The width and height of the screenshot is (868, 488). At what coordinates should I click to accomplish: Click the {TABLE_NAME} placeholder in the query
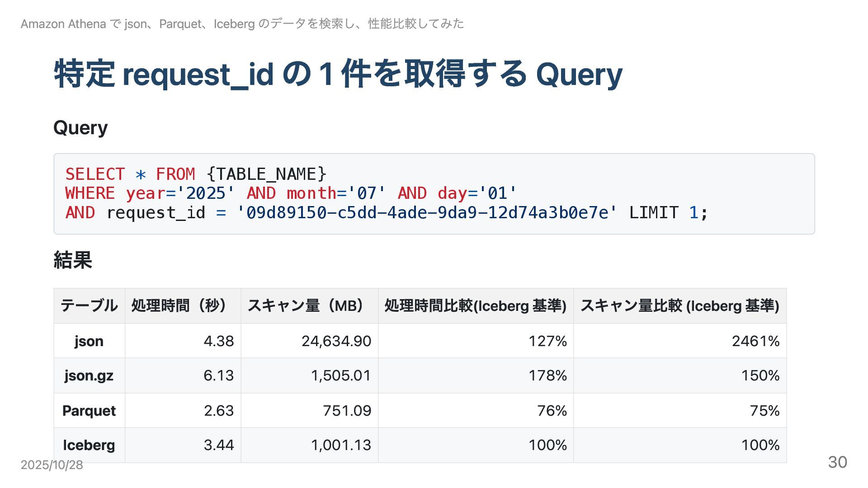click(x=266, y=174)
